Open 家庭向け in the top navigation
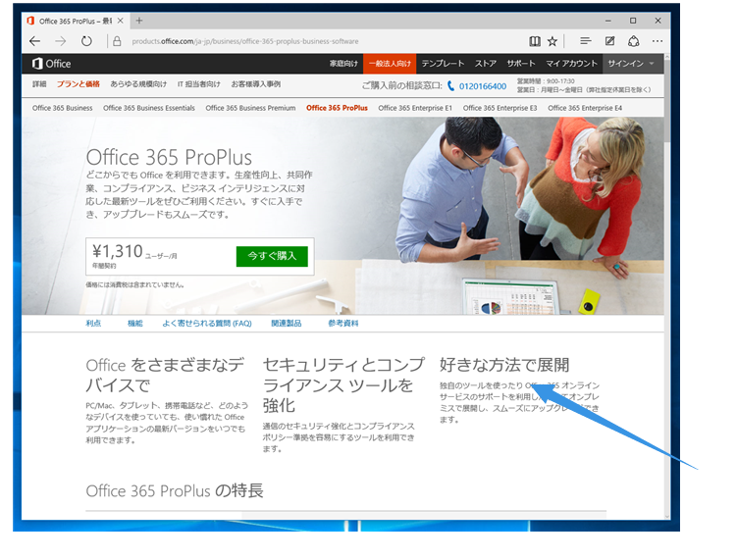The height and width of the screenshot is (560, 737). [343, 64]
